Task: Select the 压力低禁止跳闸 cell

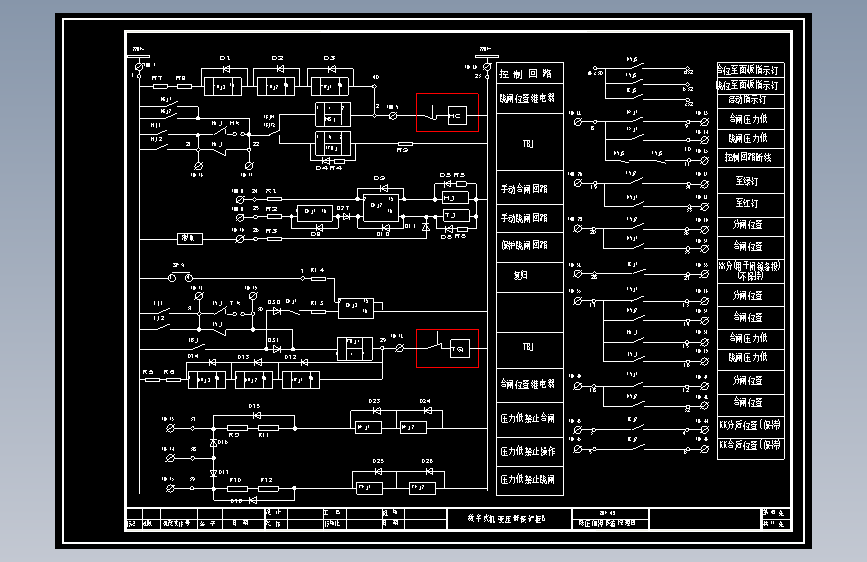Action: [530, 480]
